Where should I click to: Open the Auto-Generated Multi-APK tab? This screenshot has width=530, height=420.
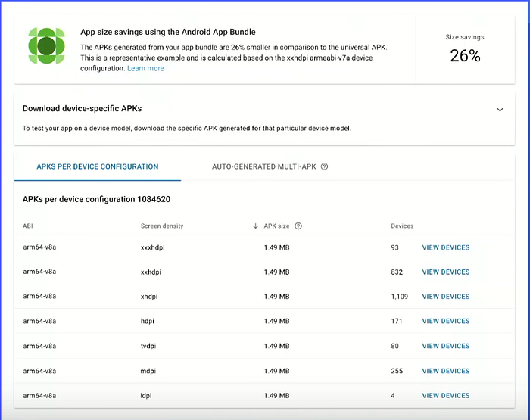[263, 166]
